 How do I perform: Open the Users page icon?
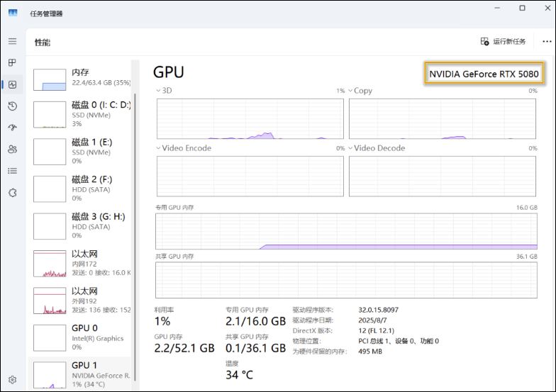[12, 150]
